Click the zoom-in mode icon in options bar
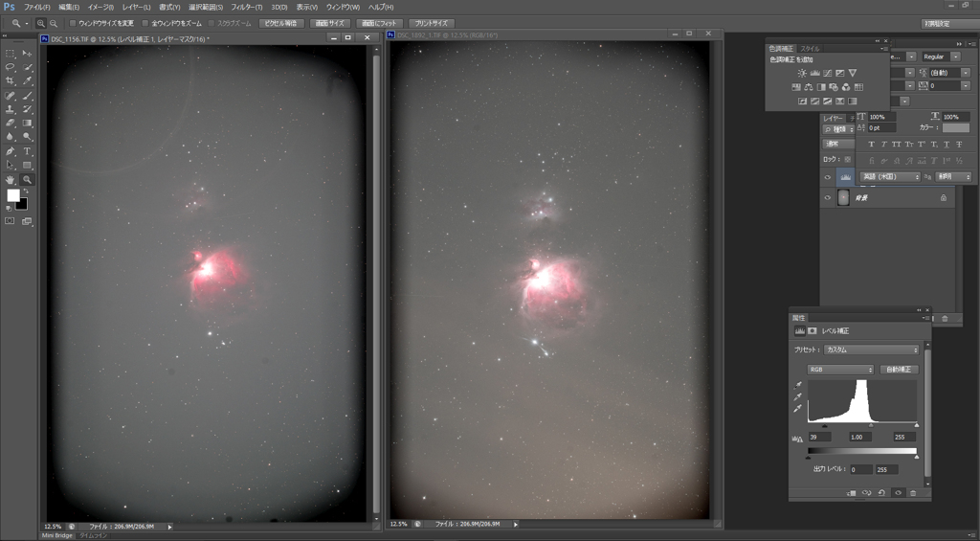The width and height of the screenshot is (980, 541). pyautogui.click(x=40, y=23)
